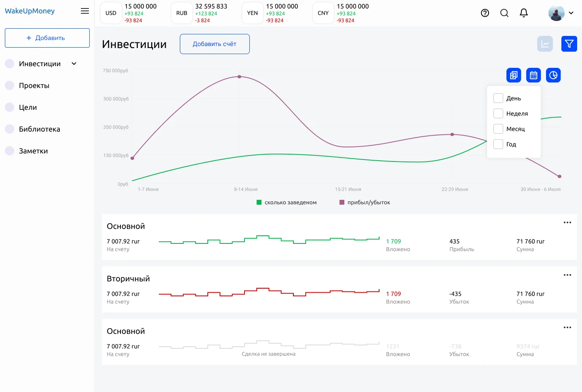Go to WakeUpMoney home logo
The height and width of the screenshot is (392, 582).
30,11
